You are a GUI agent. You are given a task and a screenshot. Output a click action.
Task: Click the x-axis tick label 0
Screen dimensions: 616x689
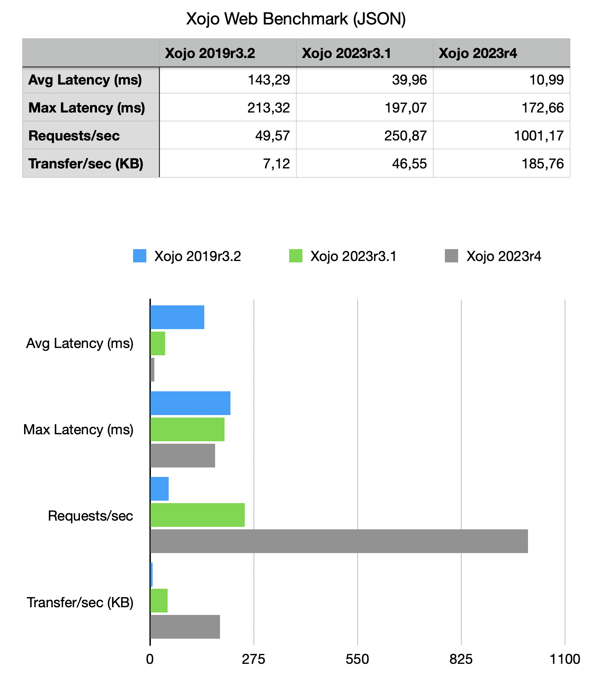click(x=150, y=659)
